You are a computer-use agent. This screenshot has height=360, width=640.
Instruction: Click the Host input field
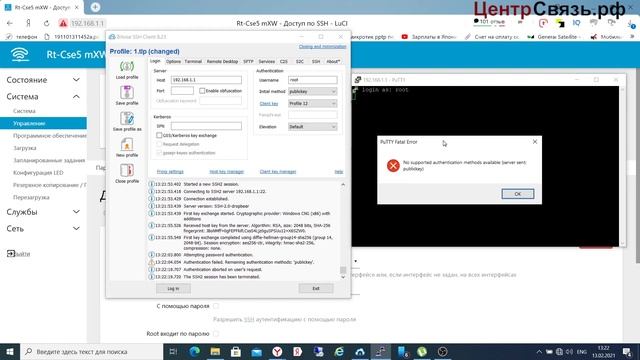(x=206, y=80)
